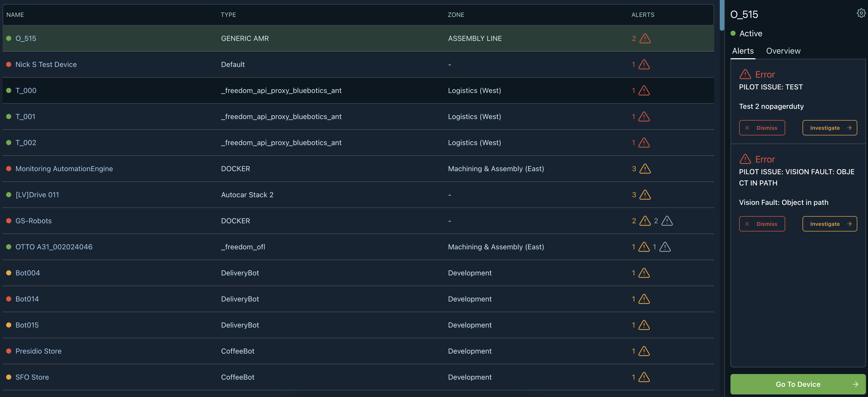868x397 pixels.
Task: Click the alert triangle for SFO Store
Action: [644, 377]
